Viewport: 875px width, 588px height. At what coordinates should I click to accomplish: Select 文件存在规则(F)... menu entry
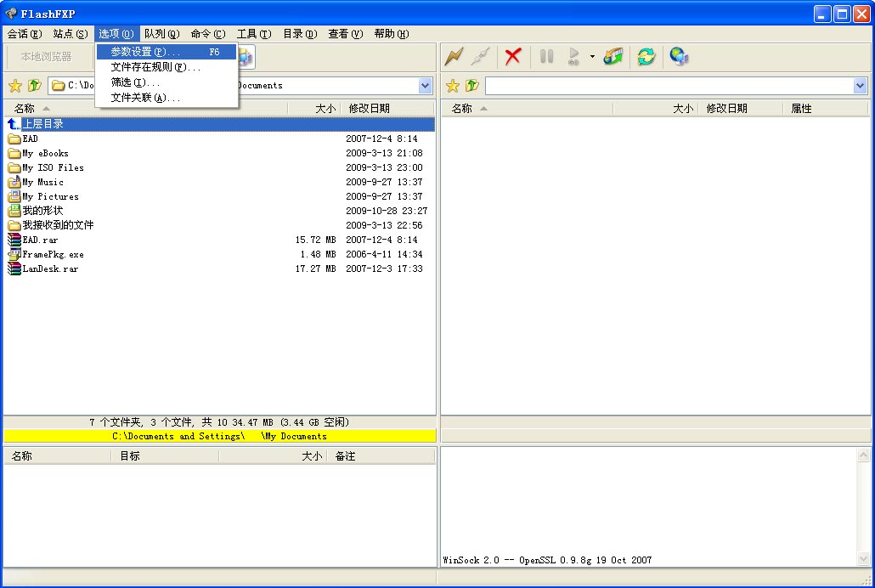click(x=167, y=67)
